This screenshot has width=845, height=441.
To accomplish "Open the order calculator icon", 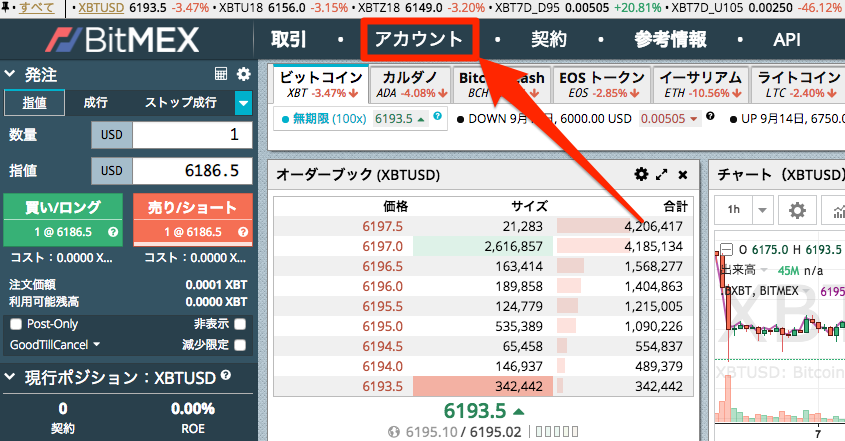I will (x=221, y=74).
